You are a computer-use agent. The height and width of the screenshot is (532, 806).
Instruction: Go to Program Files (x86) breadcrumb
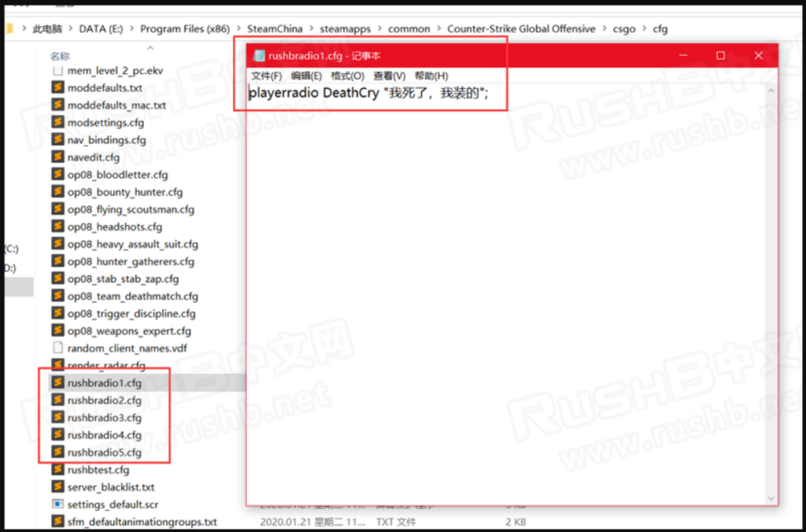(185, 29)
